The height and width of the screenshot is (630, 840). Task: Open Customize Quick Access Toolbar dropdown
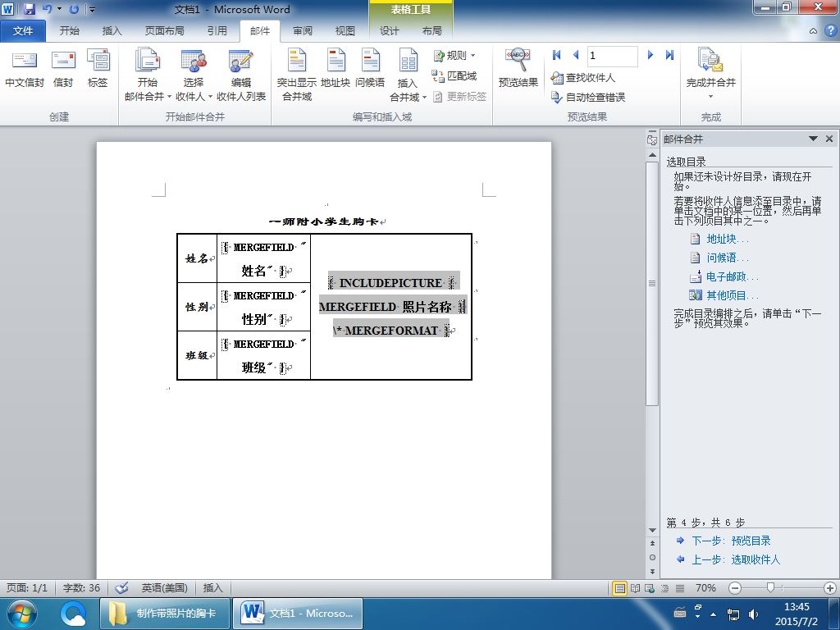(92, 10)
